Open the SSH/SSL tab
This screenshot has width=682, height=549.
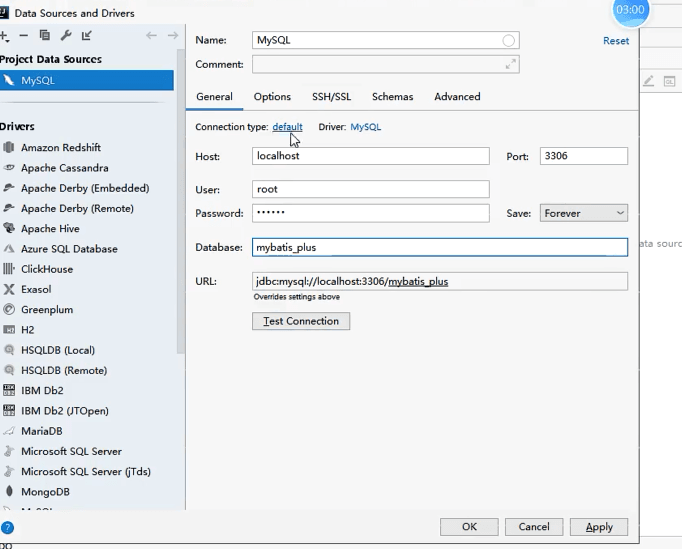331,97
